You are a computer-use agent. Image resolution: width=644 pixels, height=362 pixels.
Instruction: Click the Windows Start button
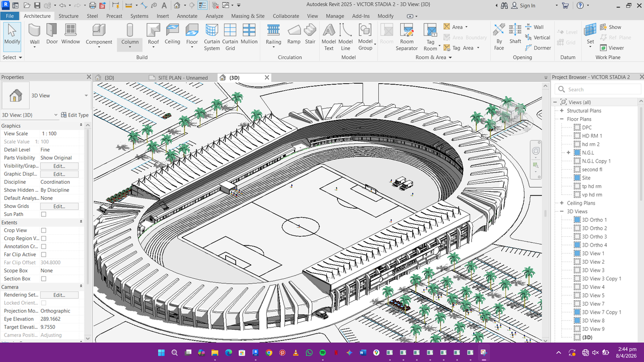click(161, 353)
